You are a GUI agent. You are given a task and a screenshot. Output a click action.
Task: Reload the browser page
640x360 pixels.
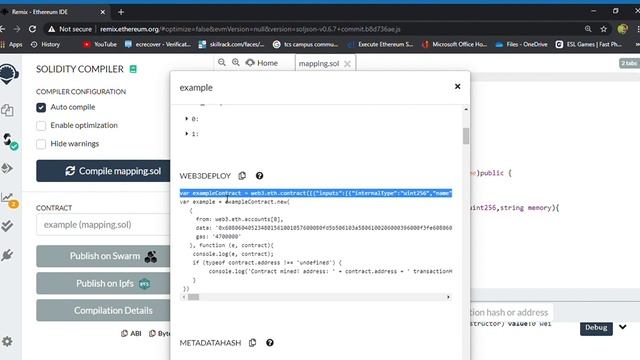pos(32,29)
